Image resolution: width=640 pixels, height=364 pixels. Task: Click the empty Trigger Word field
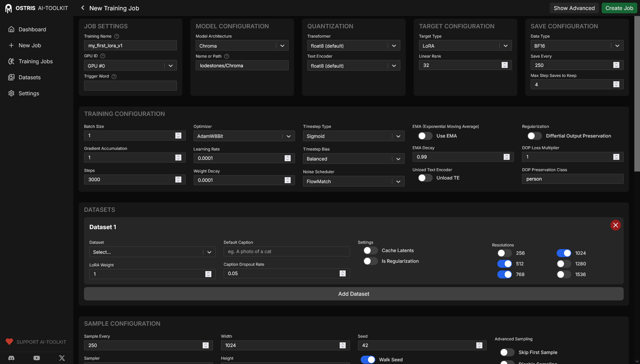[x=130, y=86]
